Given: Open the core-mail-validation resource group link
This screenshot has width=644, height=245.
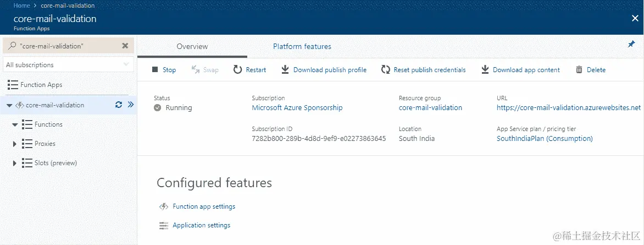Looking at the screenshot, I should [430, 107].
